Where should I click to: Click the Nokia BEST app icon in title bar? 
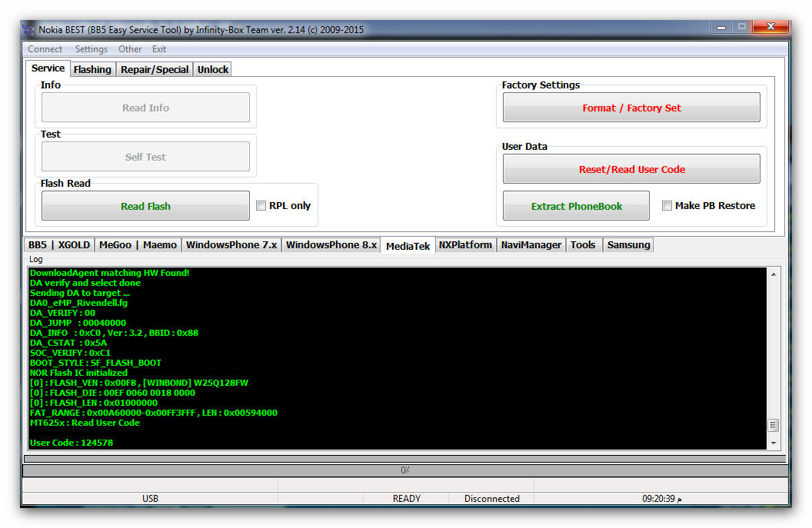[28, 29]
